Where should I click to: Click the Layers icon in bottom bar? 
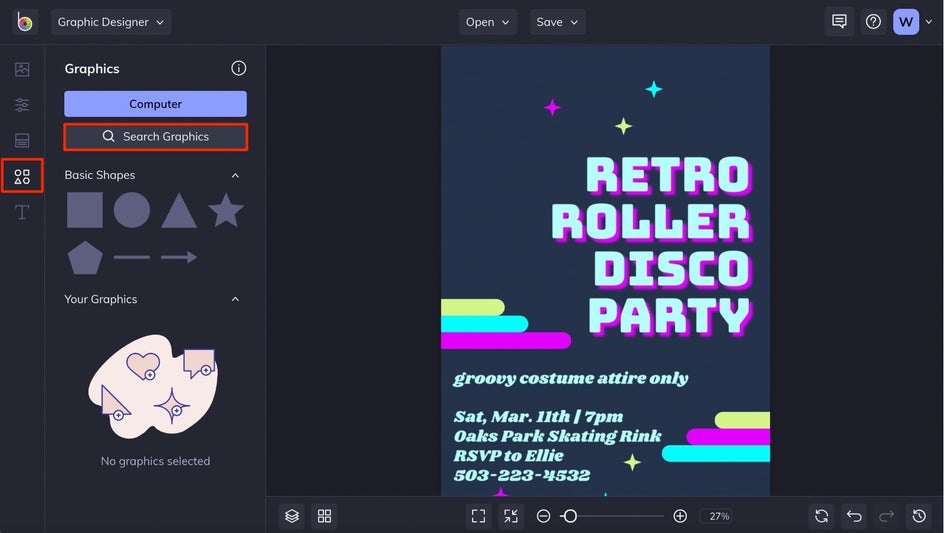pos(292,516)
